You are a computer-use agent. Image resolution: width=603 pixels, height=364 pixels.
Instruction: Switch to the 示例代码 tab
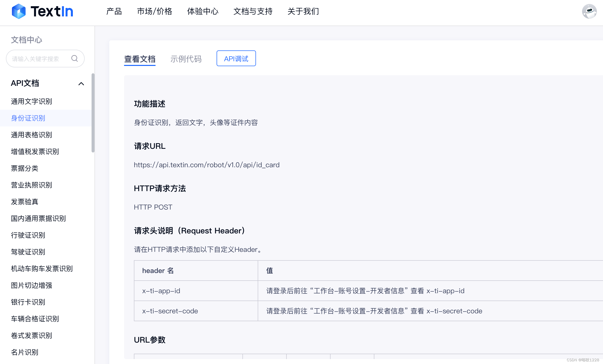pos(186,59)
